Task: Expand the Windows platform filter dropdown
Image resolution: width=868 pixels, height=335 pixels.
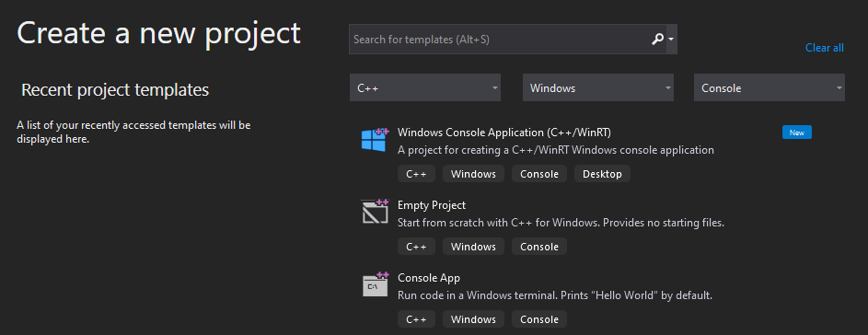Action: pyautogui.click(x=598, y=88)
